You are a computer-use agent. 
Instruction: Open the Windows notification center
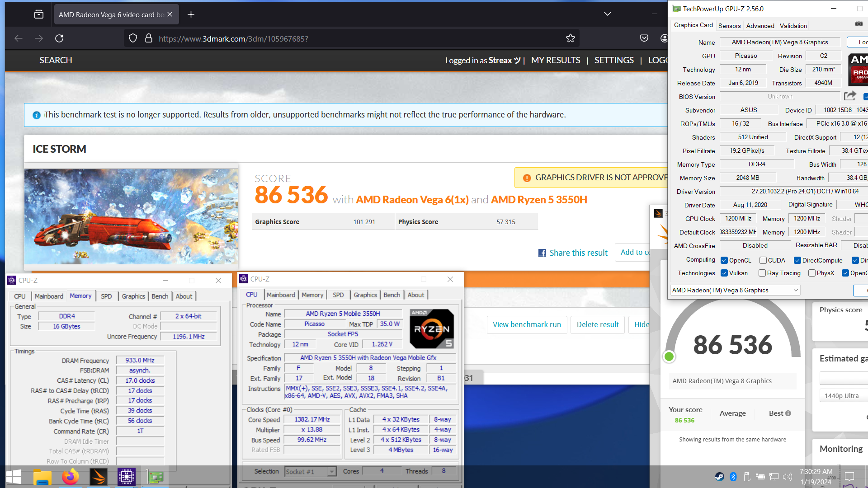click(x=849, y=477)
